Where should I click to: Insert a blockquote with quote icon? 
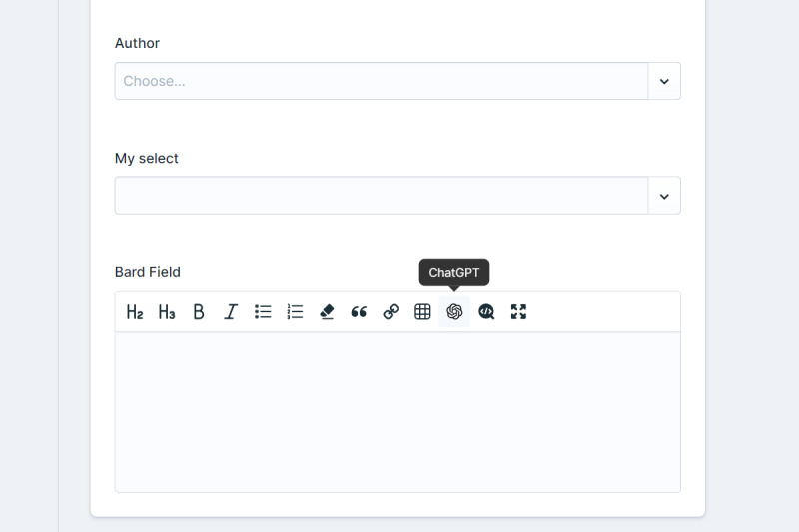coord(359,312)
